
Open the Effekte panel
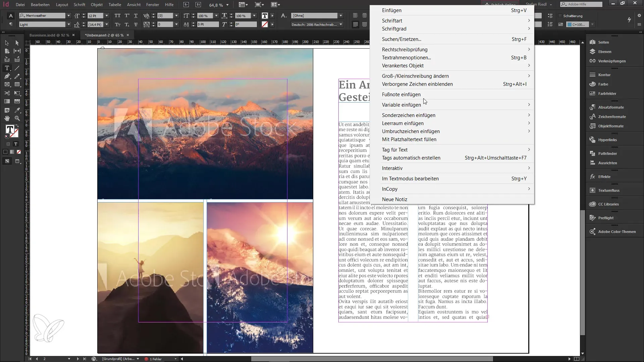coord(604,177)
